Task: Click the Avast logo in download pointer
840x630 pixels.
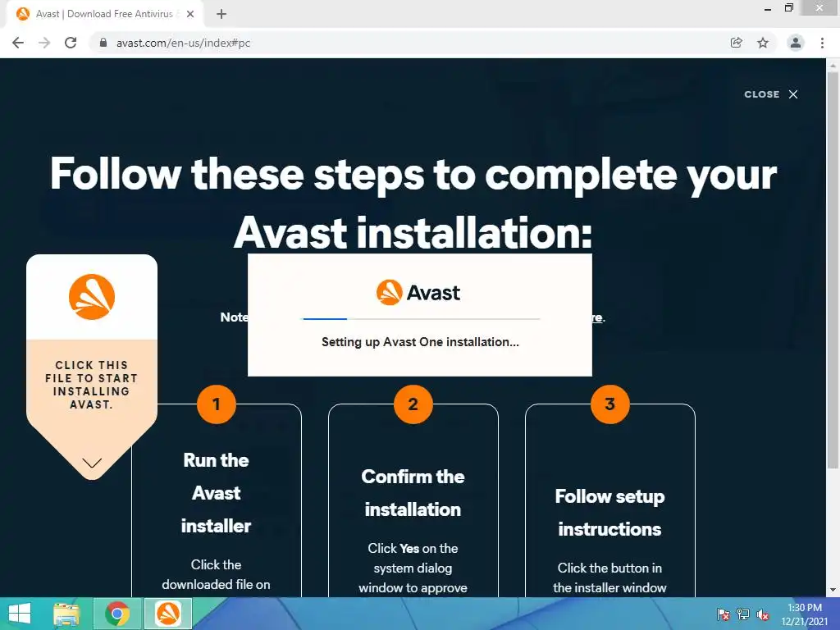Action: tap(92, 297)
